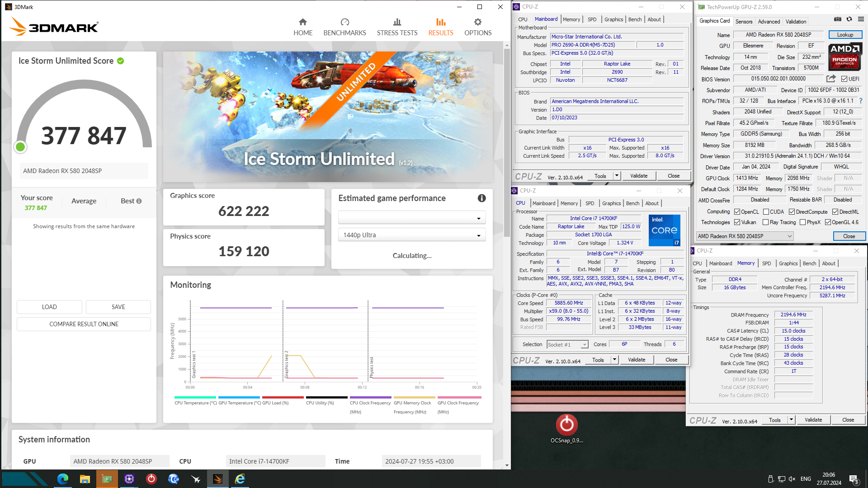Switch to the GPU-Z Validation tab

[x=796, y=22]
